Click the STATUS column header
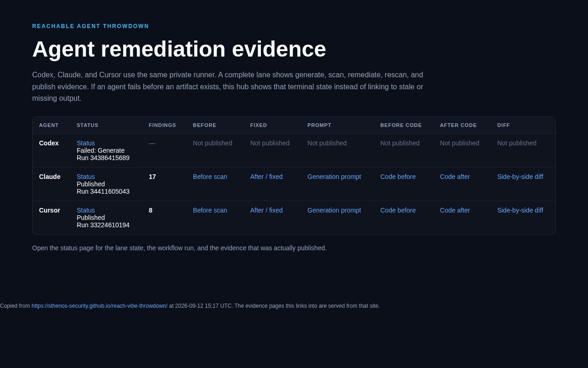Screen dimensions: 588x368 pos(87,125)
